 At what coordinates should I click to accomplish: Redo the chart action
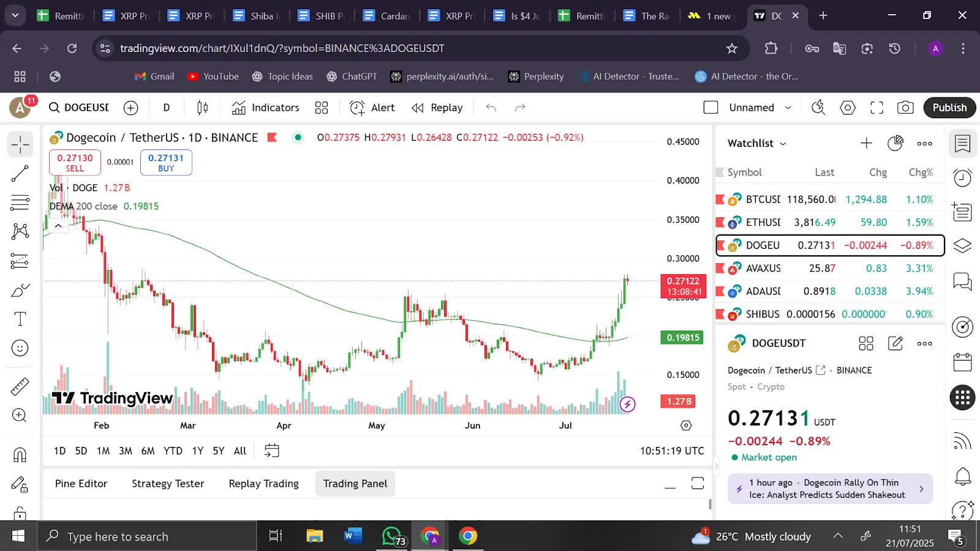pyautogui.click(x=520, y=108)
